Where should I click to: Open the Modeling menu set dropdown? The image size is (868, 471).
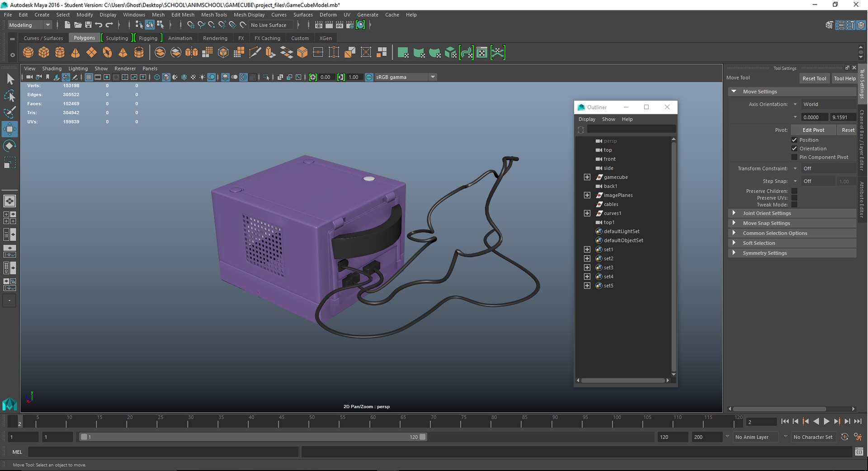pos(29,25)
